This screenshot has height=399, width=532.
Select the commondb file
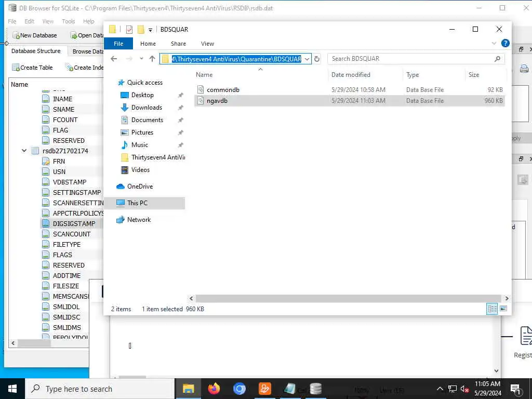[x=350, y=89]
